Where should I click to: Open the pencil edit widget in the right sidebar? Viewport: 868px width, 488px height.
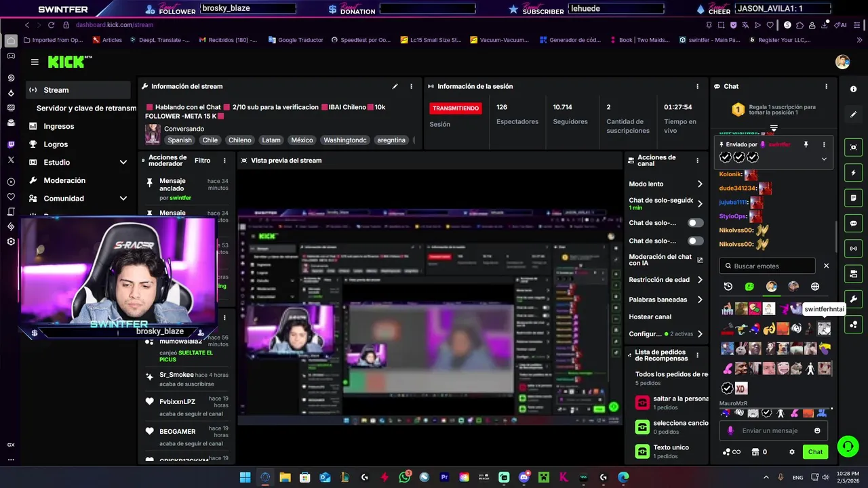[x=853, y=115]
